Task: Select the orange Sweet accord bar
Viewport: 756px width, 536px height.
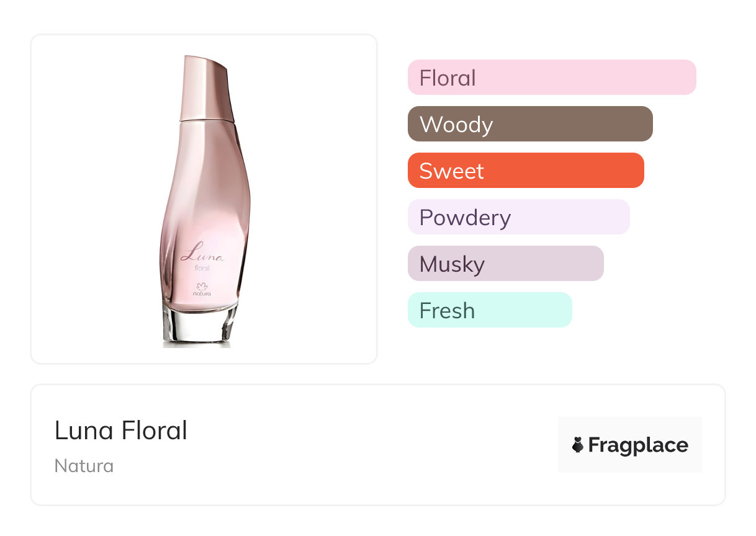Action: [x=525, y=171]
